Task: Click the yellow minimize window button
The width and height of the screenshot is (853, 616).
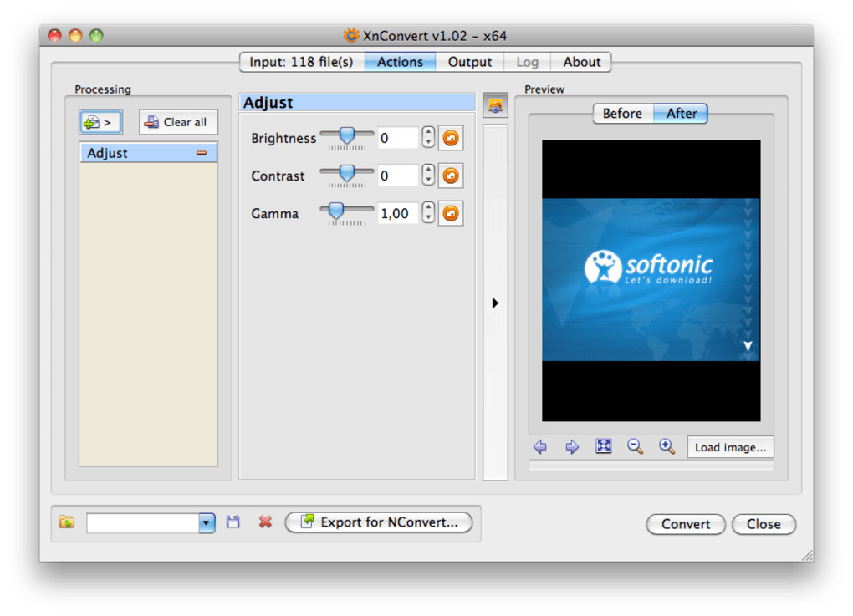Action: click(x=75, y=36)
